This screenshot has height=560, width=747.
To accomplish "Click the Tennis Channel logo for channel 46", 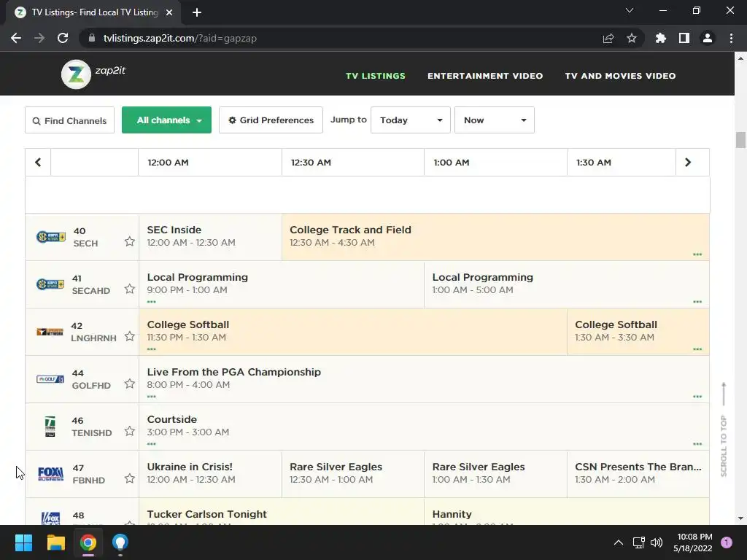I will 50,427.
